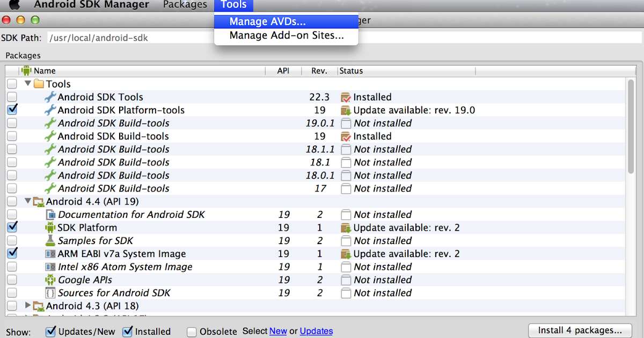Uncheck the SDK Platform API 19 checkbox
The width and height of the screenshot is (644, 338).
(12, 227)
